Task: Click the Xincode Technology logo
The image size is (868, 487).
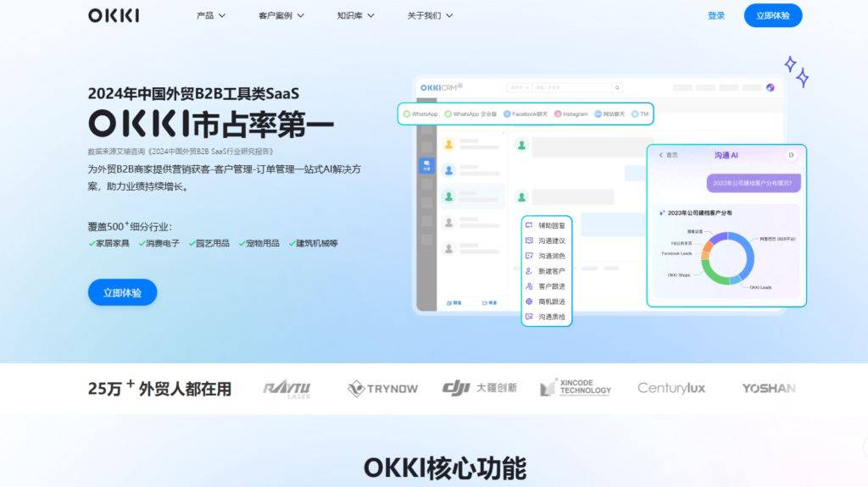Action: 576,388
